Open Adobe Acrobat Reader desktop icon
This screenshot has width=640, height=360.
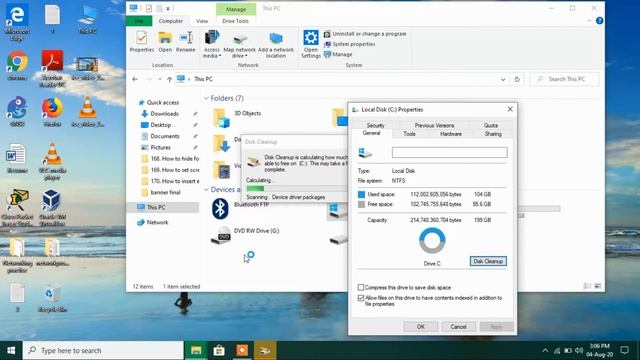coord(52,68)
